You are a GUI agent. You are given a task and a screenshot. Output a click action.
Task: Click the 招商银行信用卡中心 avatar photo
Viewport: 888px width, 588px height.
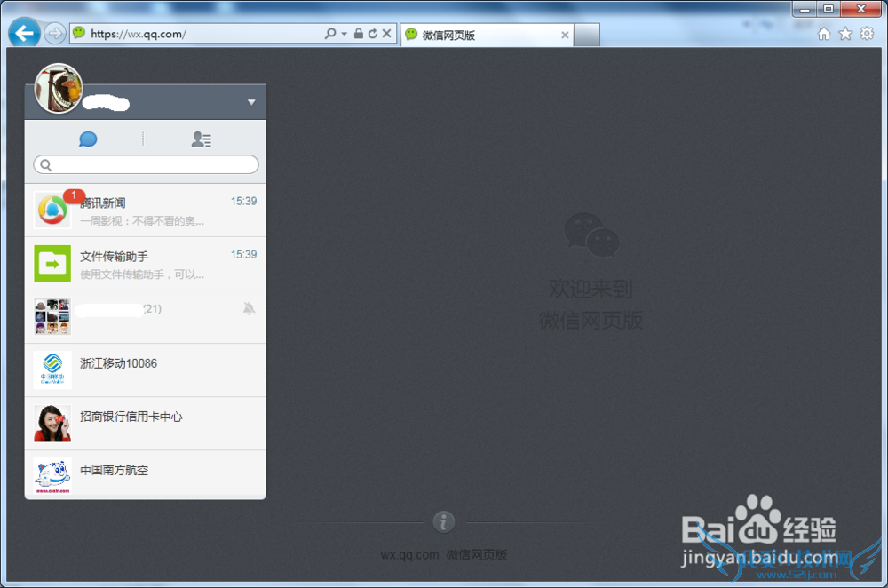(x=52, y=423)
